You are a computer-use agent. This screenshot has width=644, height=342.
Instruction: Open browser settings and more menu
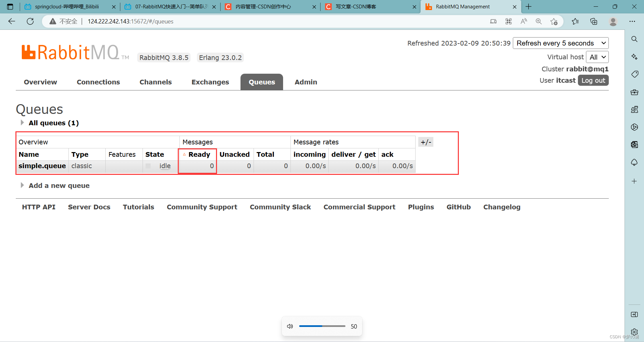tap(632, 21)
